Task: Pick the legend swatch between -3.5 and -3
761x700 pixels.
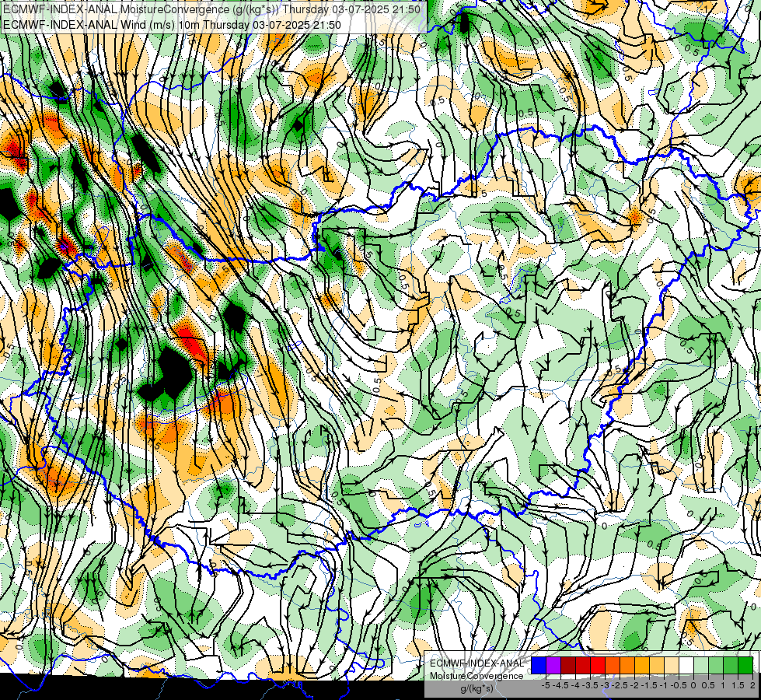Action: pos(598,665)
